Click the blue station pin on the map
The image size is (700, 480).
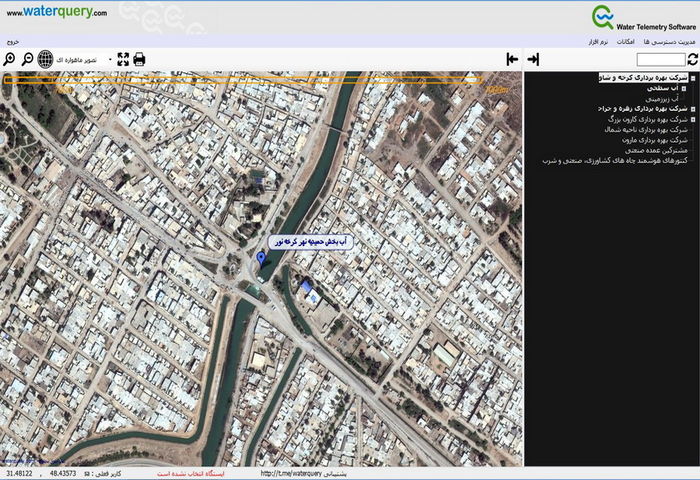coord(261,258)
